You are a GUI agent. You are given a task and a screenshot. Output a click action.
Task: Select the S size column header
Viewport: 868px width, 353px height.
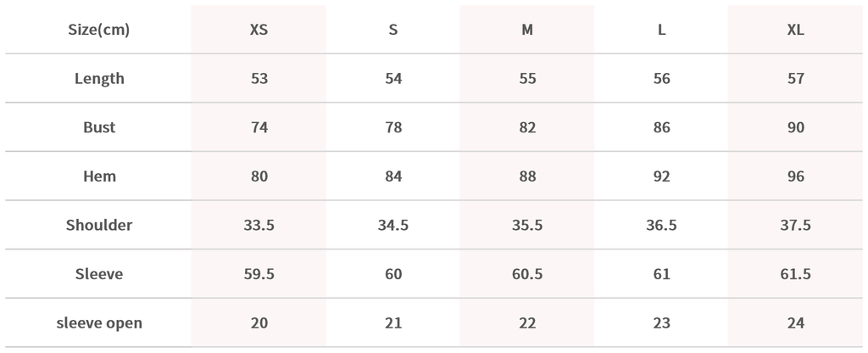click(393, 30)
